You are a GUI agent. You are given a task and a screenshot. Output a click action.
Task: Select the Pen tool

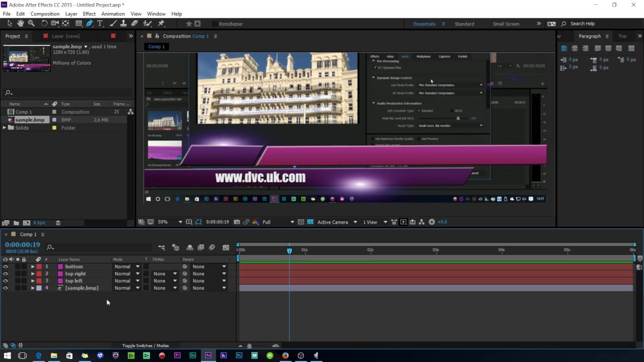(90, 24)
